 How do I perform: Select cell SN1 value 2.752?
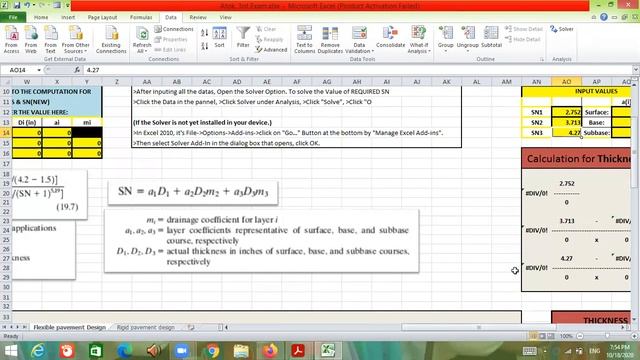click(566, 112)
